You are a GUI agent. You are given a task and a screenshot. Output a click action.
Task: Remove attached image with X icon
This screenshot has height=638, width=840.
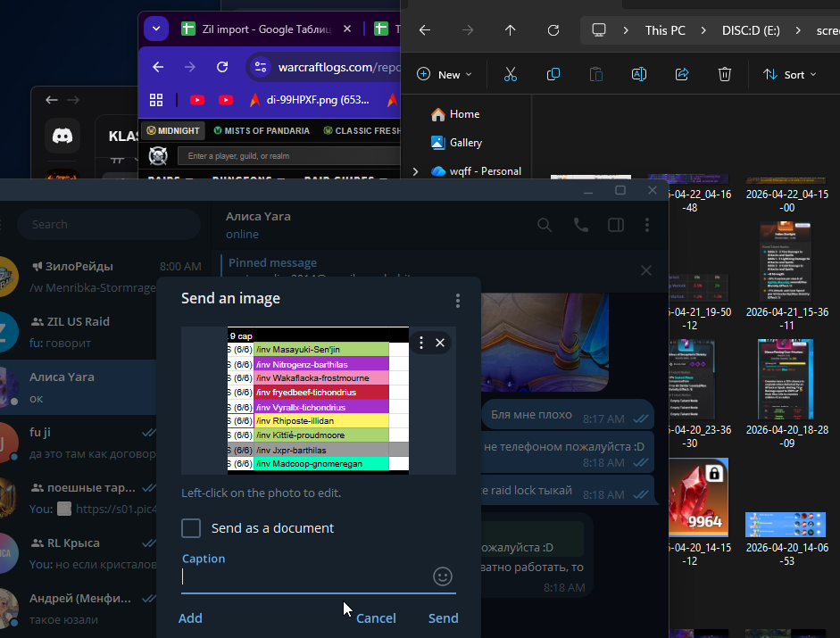[x=439, y=343]
